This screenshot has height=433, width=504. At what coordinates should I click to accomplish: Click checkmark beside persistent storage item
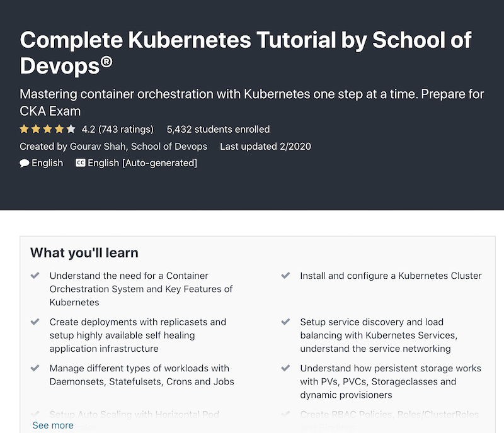[x=286, y=368]
